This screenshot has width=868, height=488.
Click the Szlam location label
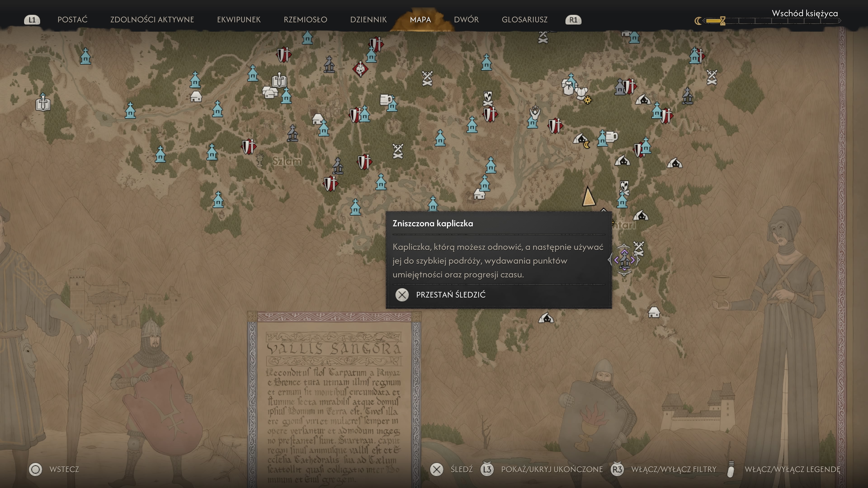click(287, 161)
